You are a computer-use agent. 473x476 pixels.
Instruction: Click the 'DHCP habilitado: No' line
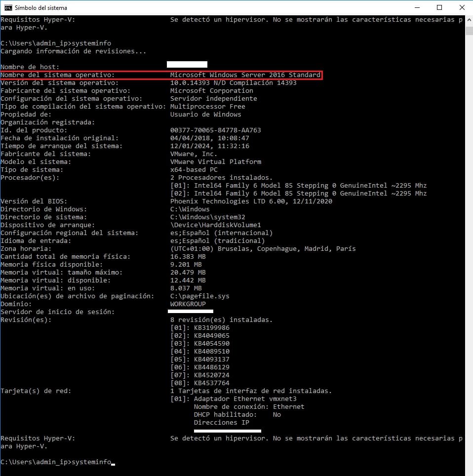point(237,414)
